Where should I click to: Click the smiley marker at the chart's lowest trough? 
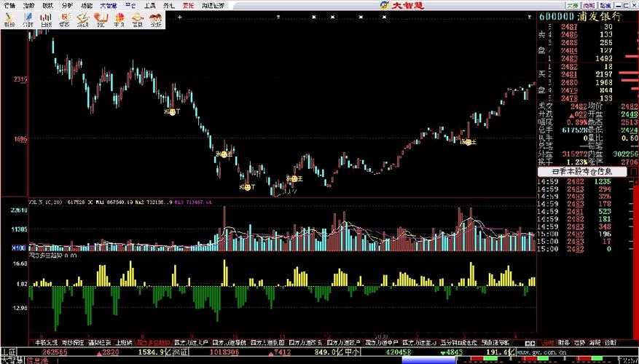[247, 187]
